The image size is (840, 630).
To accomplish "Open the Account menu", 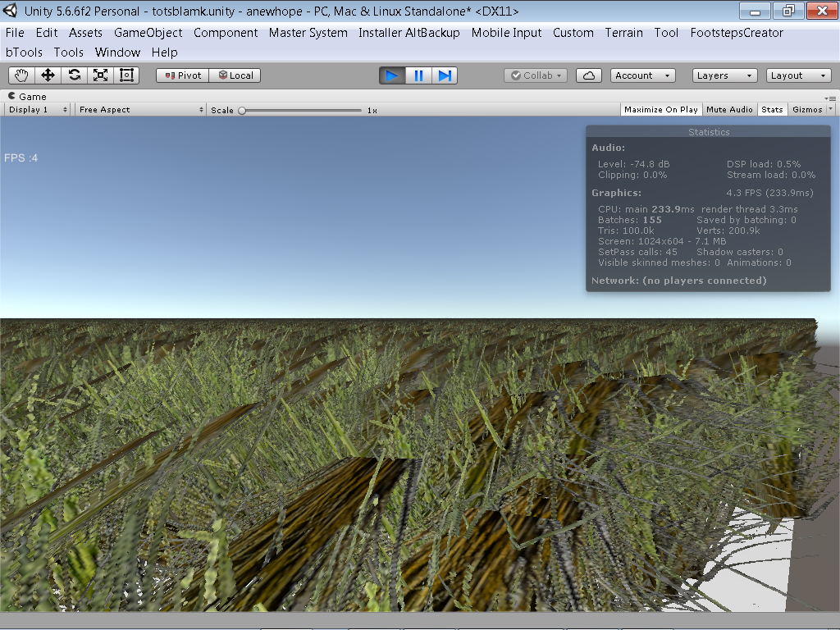I will coord(642,75).
